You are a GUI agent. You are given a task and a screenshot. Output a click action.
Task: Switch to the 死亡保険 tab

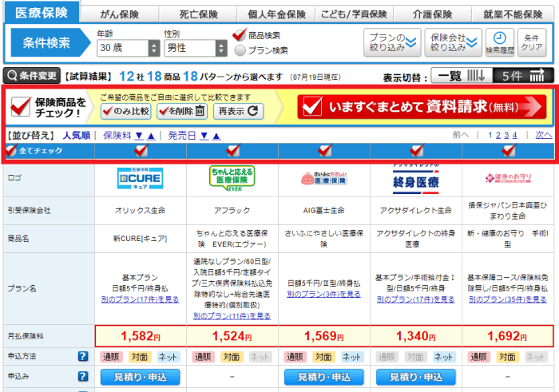[x=199, y=14]
